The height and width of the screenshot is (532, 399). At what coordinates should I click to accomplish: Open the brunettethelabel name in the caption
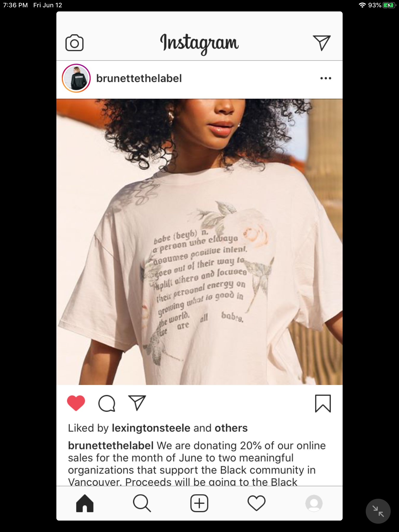pyautogui.click(x=111, y=446)
